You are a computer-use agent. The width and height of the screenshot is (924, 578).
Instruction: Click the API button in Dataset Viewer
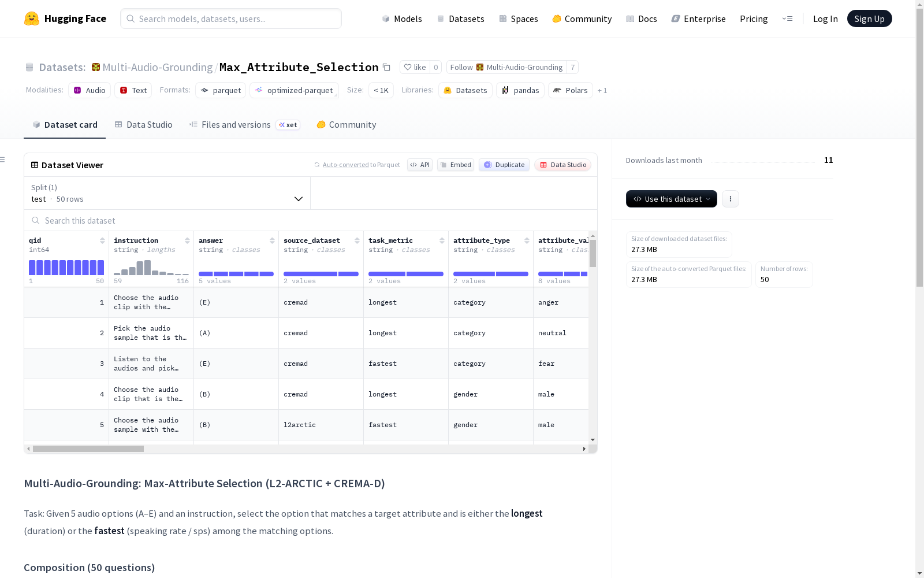pos(420,165)
